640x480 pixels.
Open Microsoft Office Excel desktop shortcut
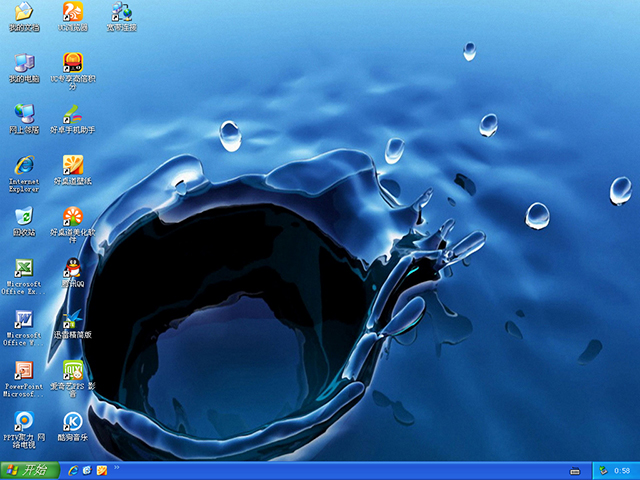click(x=24, y=269)
